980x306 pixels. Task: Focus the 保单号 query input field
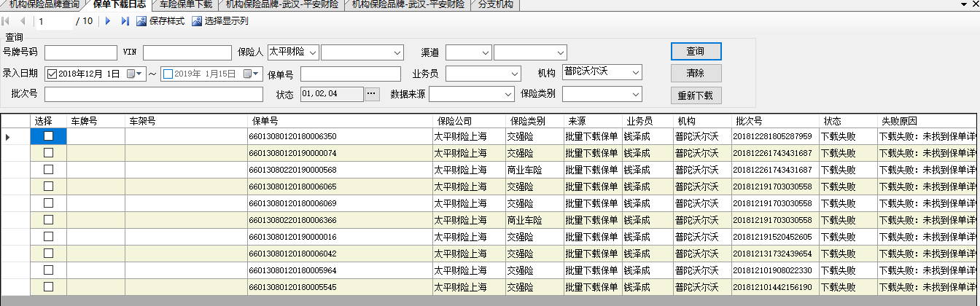coord(351,74)
